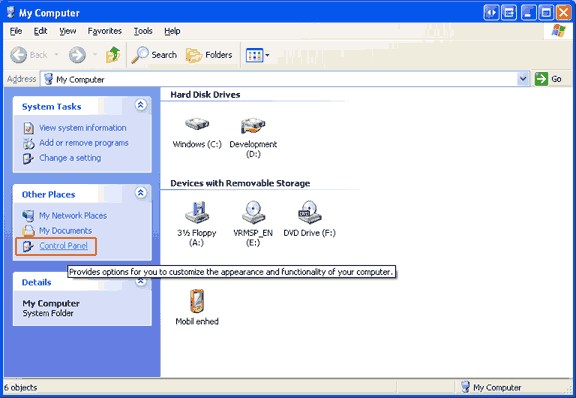Click the Forward arrow toolbar icon
Image resolution: width=576 pixels, height=398 pixels.
pyautogui.click(x=77, y=55)
